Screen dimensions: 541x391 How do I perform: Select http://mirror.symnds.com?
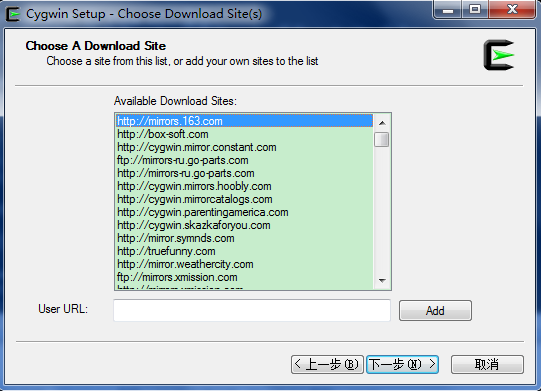[244, 238]
